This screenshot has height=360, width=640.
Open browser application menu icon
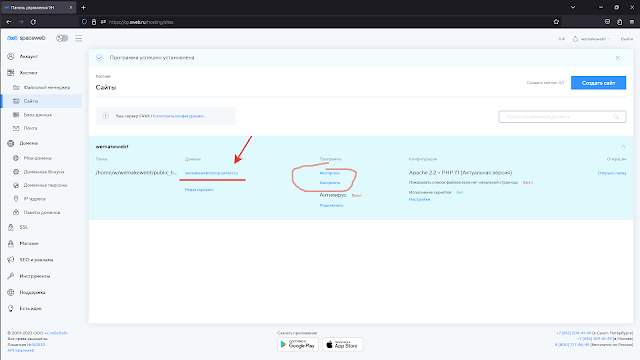tap(631, 22)
